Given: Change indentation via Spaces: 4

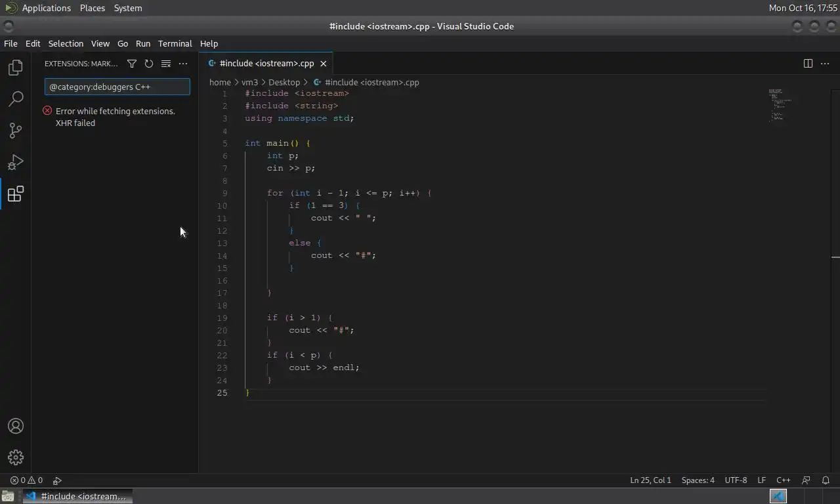Looking at the screenshot, I should [x=698, y=480].
